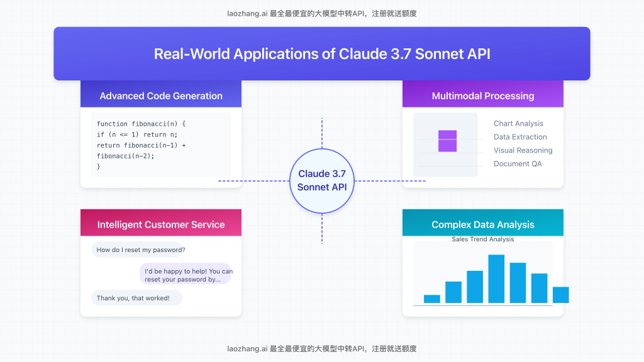Click the 'fibonacci(n-2);' code line
Viewport: 644px width, 362px height.
click(x=126, y=156)
